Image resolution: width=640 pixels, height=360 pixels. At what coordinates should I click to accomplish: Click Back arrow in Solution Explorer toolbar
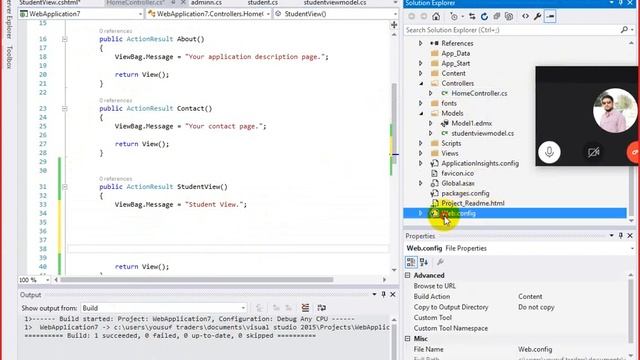click(x=411, y=16)
